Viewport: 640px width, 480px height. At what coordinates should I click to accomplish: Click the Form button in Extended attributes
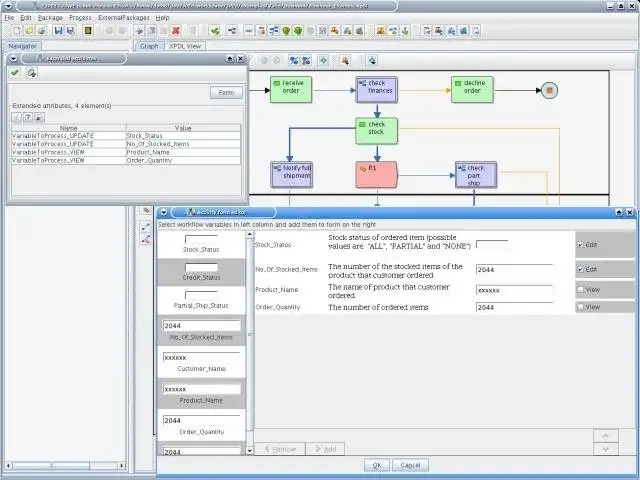(x=226, y=93)
